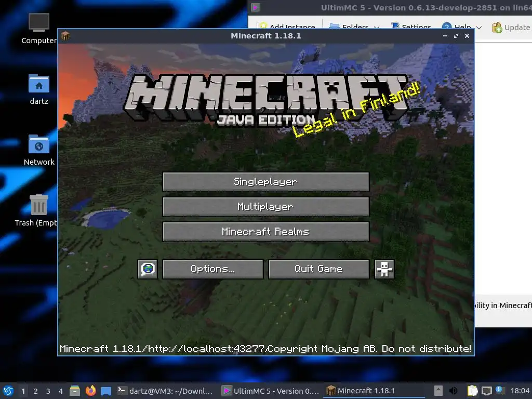Maximize the Minecraft 1.18.1 window
The image size is (532, 399).
pyautogui.click(x=456, y=36)
